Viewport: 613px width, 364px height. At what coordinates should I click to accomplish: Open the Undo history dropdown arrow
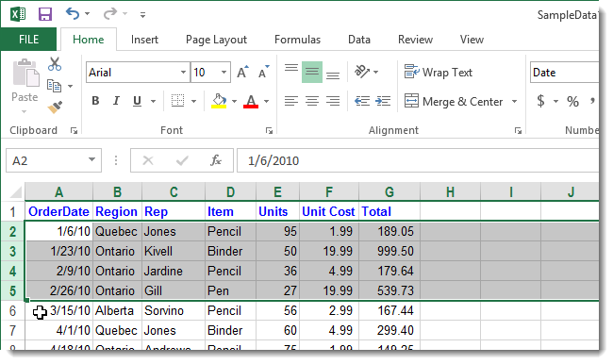(x=87, y=14)
